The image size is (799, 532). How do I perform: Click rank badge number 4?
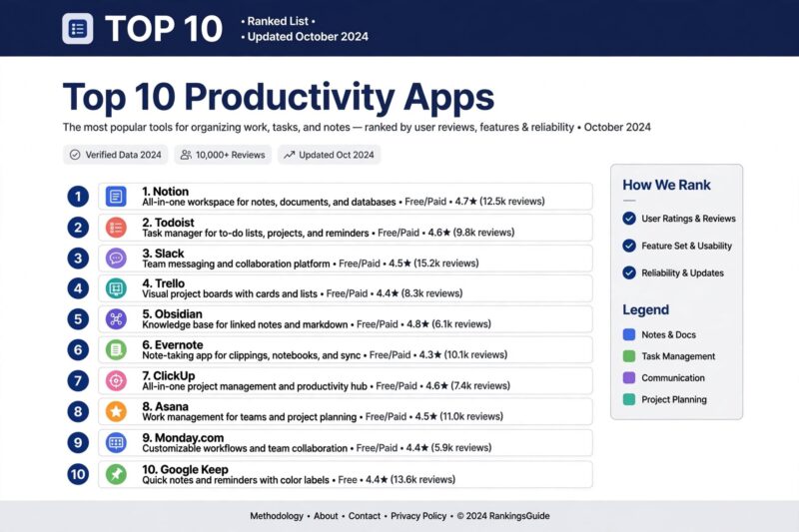pos(78,288)
